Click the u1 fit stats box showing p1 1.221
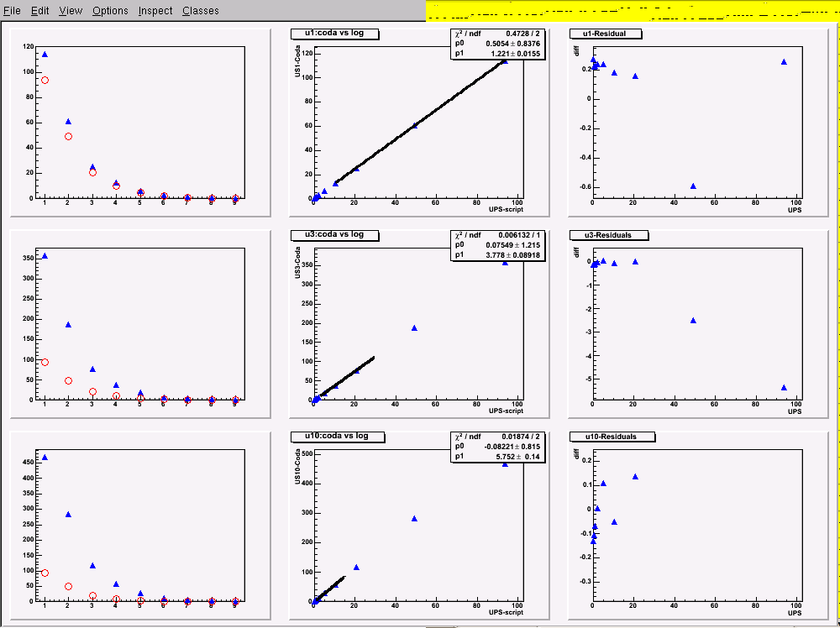The image size is (840, 628). point(497,44)
